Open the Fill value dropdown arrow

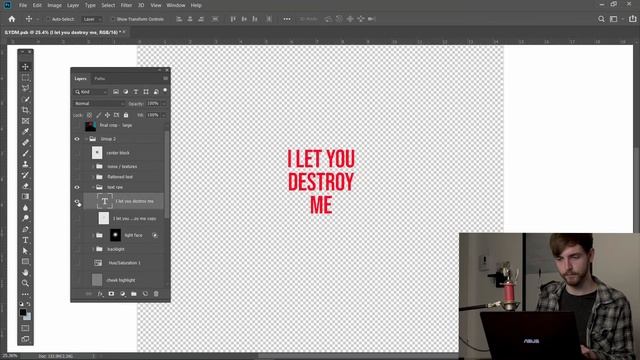coord(164,115)
